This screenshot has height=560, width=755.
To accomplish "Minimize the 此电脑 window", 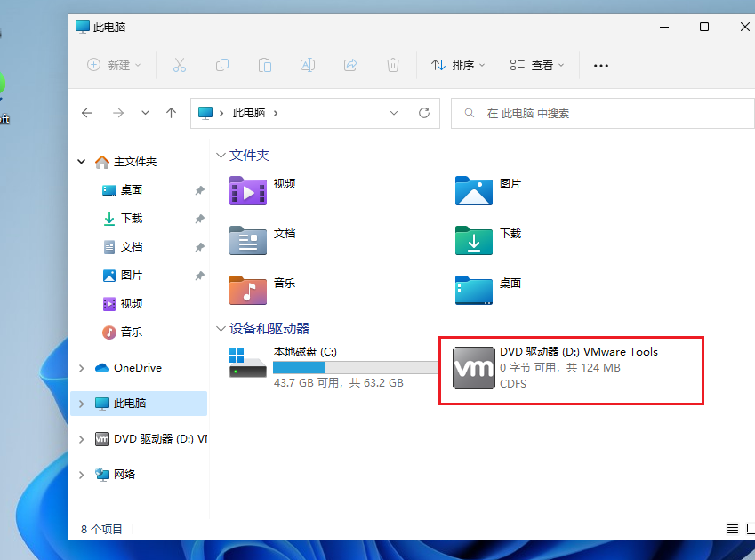I will click(664, 27).
